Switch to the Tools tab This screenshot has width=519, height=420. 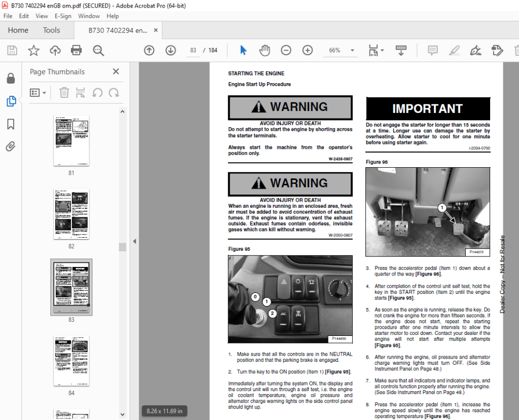(x=51, y=30)
